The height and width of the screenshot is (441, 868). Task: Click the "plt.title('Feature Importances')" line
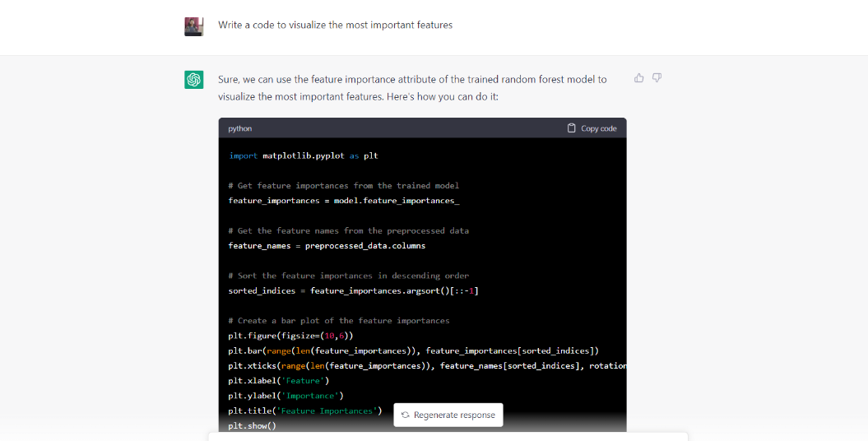point(305,411)
